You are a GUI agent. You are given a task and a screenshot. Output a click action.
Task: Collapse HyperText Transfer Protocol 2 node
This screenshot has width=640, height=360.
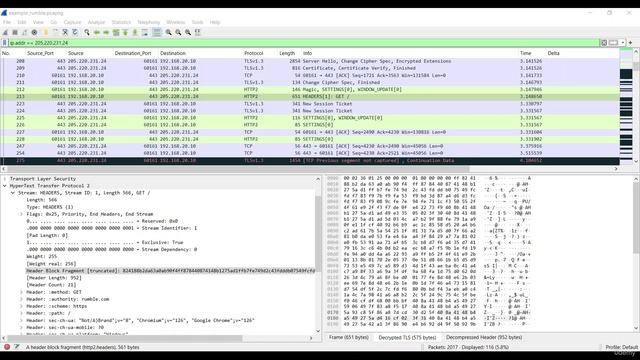(5, 186)
